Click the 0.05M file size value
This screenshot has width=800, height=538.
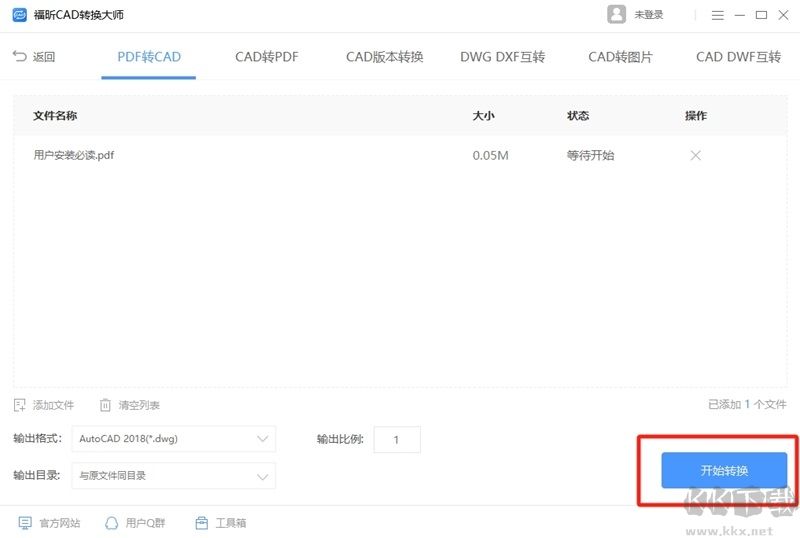pyautogui.click(x=490, y=155)
